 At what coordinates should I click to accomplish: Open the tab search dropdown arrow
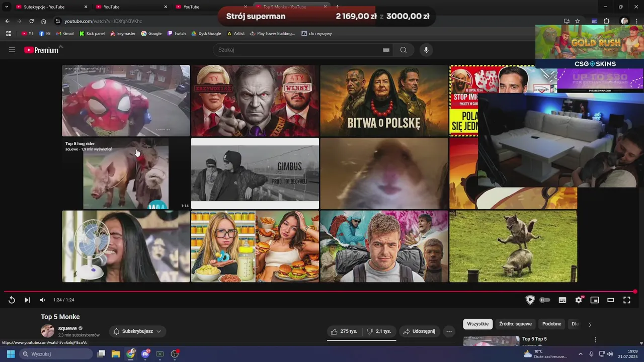pos(7,7)
